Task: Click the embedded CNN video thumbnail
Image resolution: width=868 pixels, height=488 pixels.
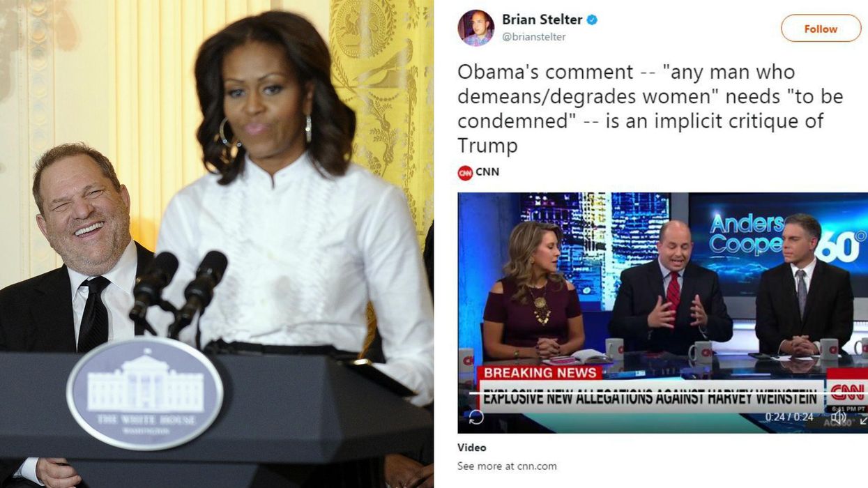Action: tap(662, 312)
